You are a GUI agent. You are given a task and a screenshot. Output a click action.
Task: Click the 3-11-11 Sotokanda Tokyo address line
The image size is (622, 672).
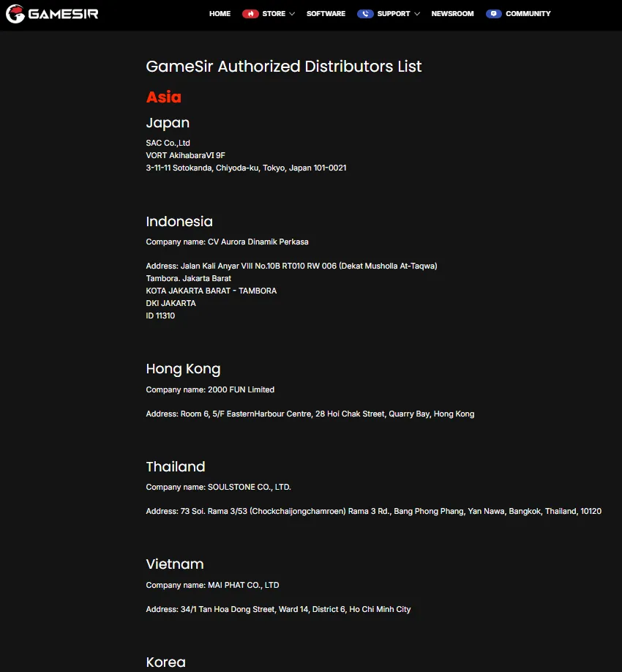[247, 168]
